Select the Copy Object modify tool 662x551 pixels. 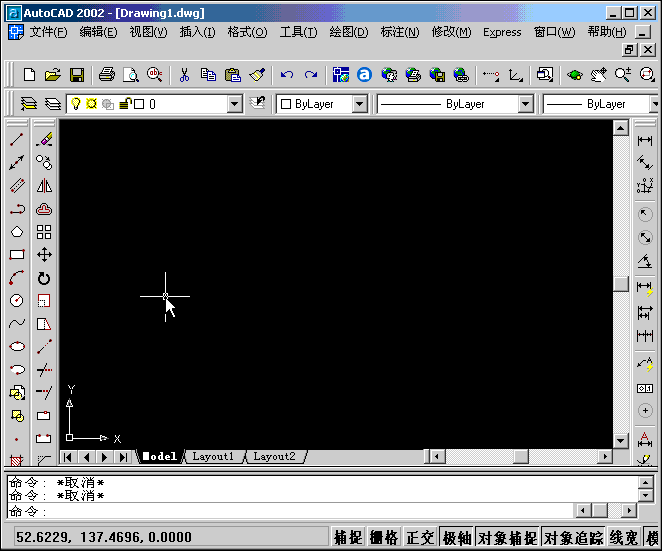[x=44, y=163]
